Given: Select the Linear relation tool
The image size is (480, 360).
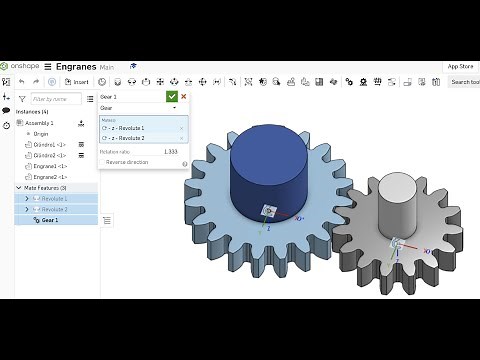Looking at the screenshot, I should (x=392, y=82).
